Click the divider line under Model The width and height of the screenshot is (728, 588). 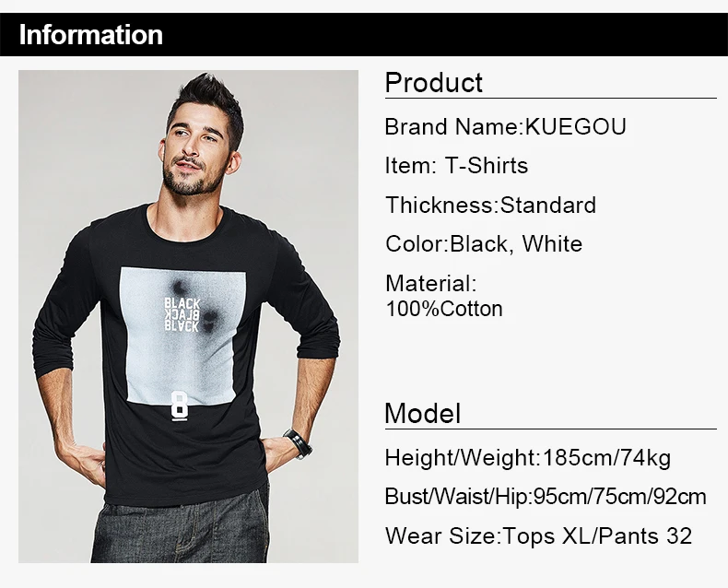pyautogui.click(x=551, y=429)
